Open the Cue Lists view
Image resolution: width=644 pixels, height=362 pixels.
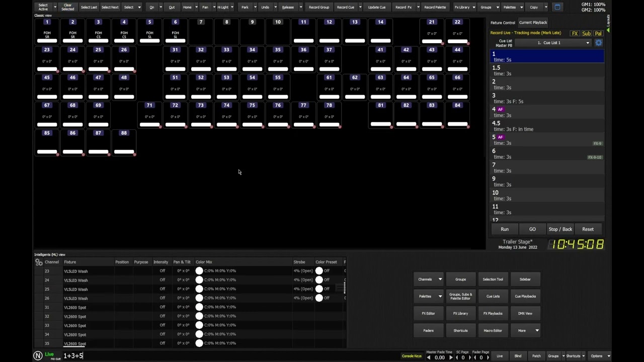click(x=493, y=296)
